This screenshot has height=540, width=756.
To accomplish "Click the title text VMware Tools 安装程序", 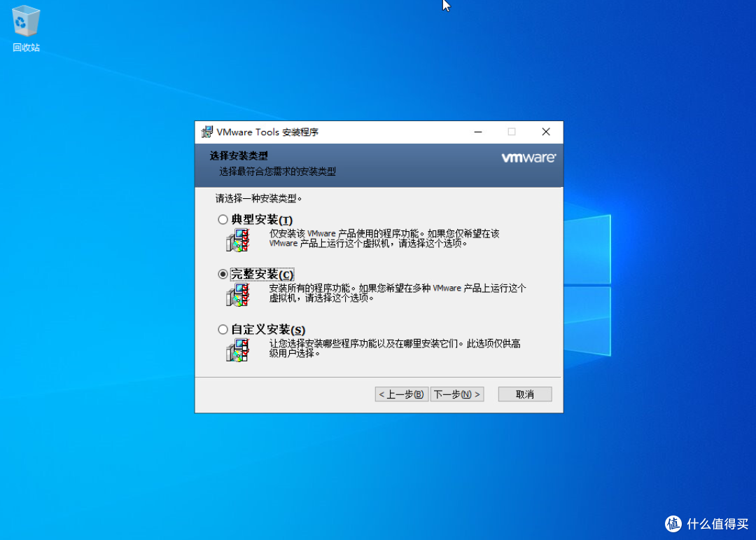I will [267, 132].
